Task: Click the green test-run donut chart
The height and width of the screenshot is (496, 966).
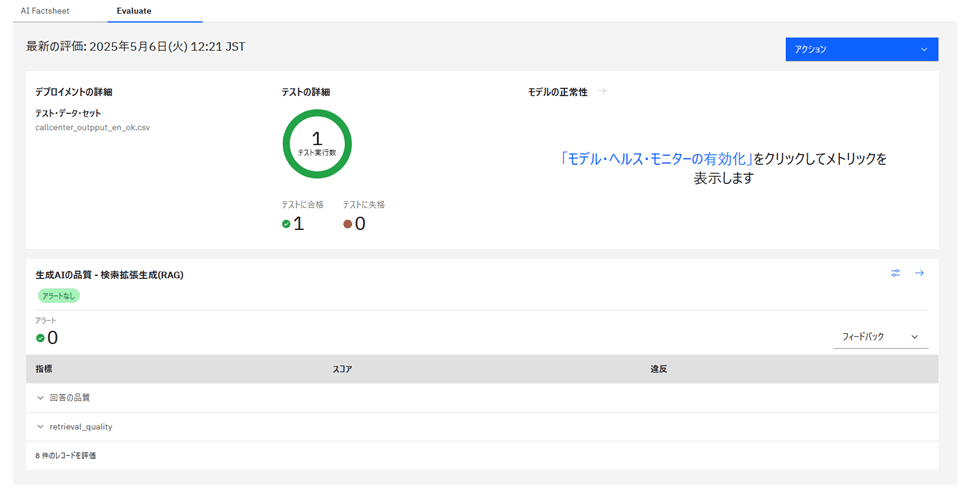Action: tap(317, 143)
